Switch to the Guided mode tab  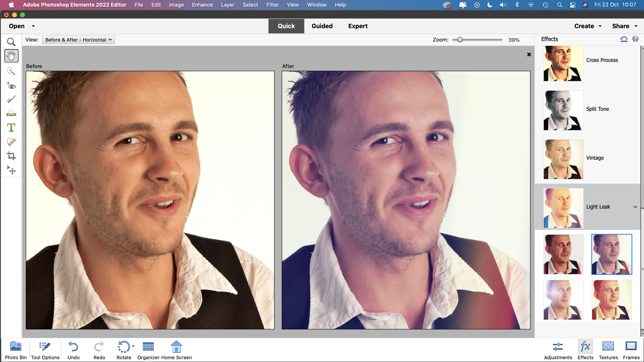(x=322, y=26)
